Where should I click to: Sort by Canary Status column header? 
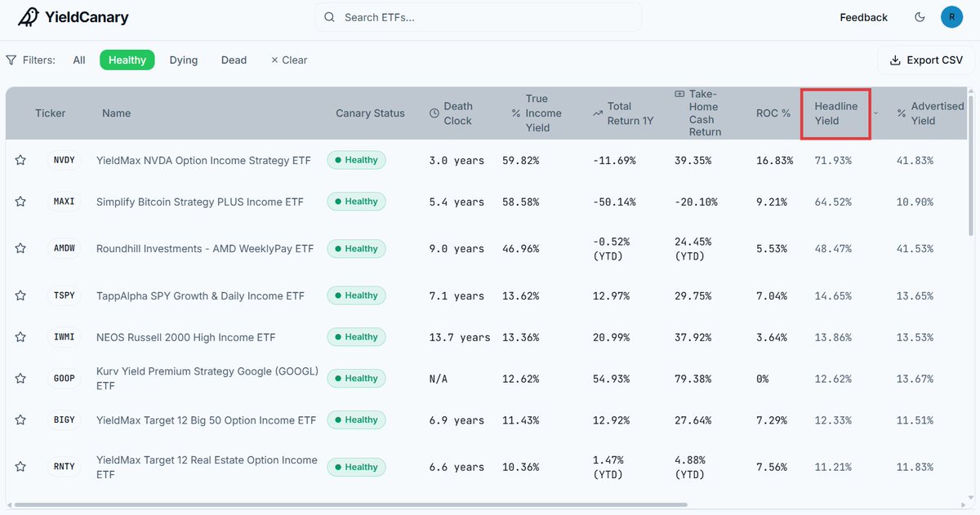pyautogui.click(x=370, y=113)
